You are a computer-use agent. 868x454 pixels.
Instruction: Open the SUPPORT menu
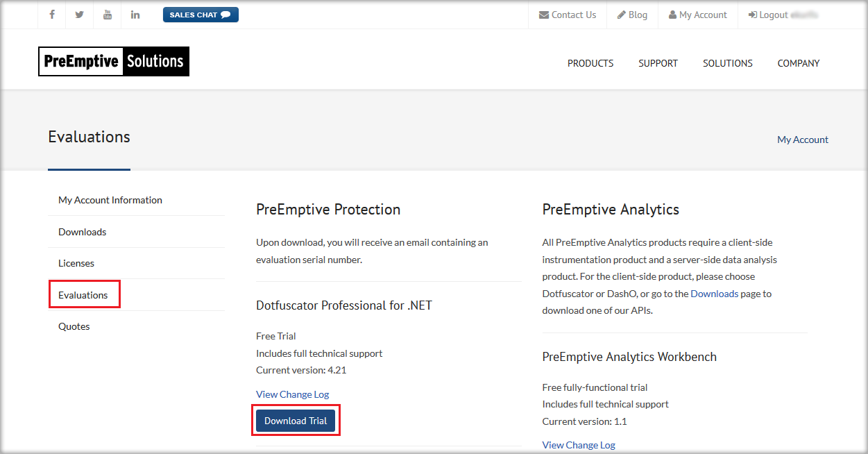(658, 63)
